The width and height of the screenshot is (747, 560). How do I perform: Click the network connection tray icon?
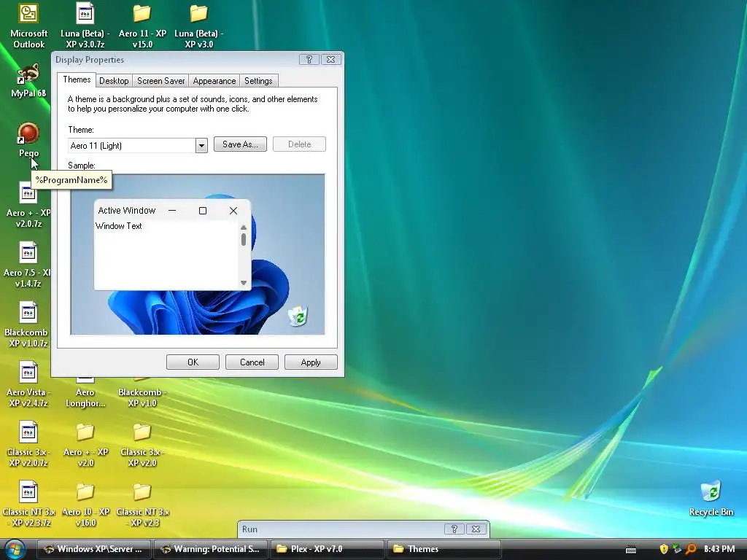[677, 549]
